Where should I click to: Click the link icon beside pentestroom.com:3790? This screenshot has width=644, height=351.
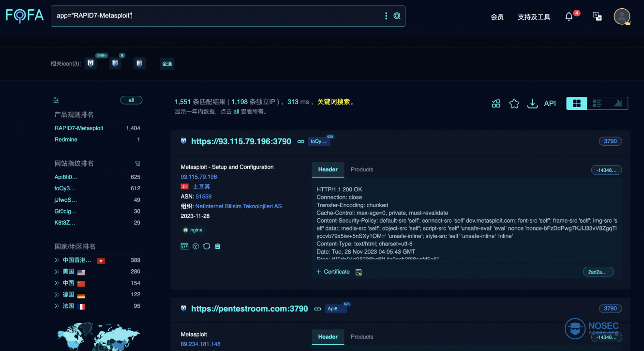coord(317,309)
